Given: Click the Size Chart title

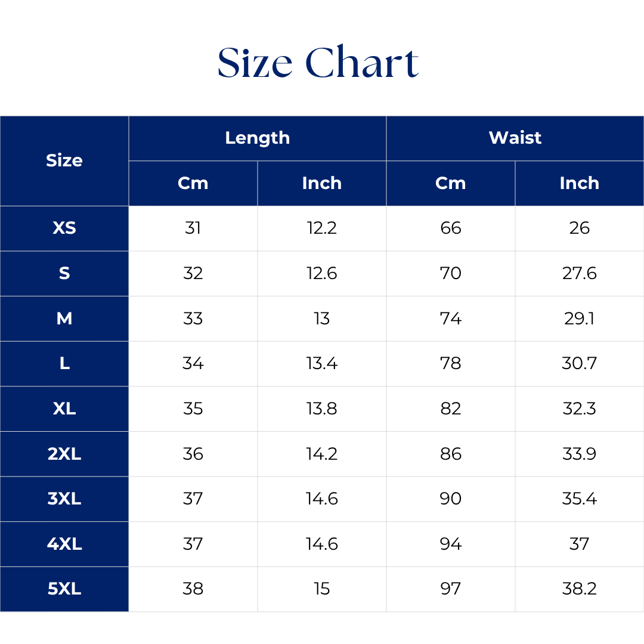Looking at the screenshot, I should pos(318,63).
